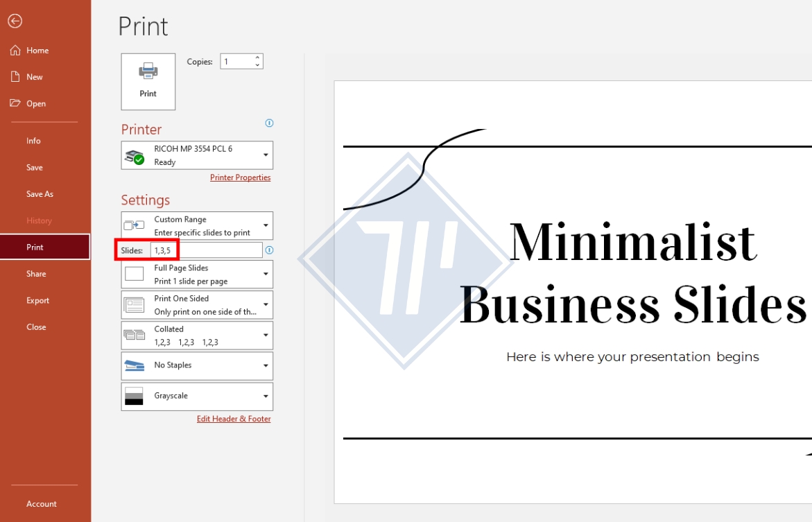
Task: Click the RICOH printer ready icon
Action: 133,155
